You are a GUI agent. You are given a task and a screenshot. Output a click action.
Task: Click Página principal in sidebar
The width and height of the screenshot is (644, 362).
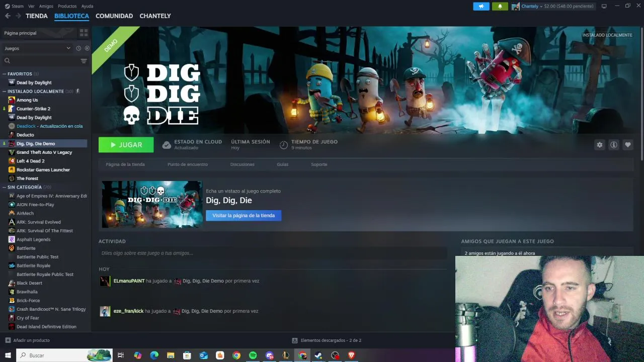click(x=20, y=33)
